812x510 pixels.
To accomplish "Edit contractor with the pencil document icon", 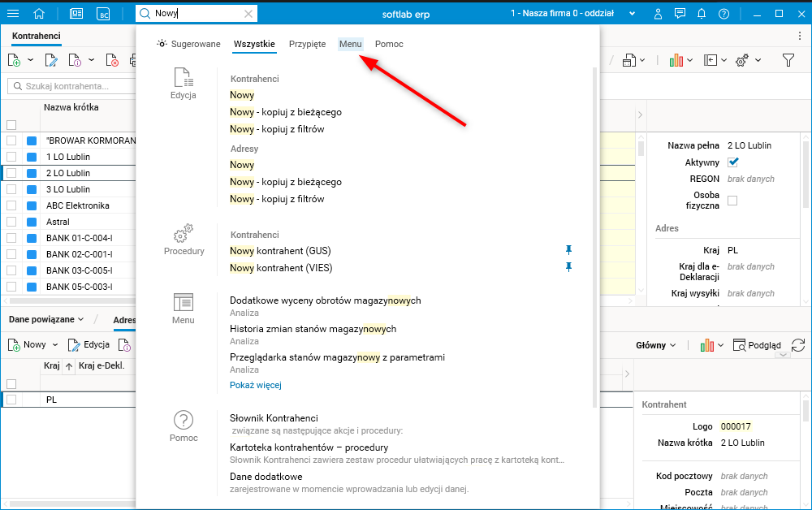I will (x=50, y=61).
